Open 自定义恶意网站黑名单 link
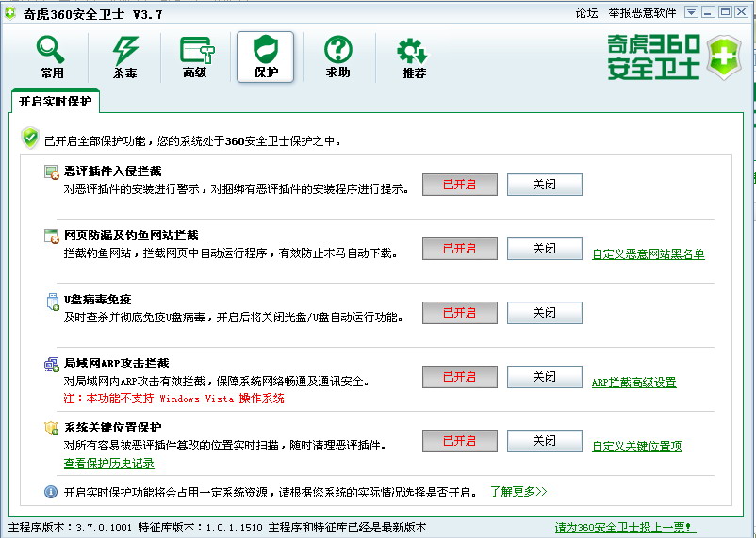This screenshot has width=756, height=538. tap(648, 254)
